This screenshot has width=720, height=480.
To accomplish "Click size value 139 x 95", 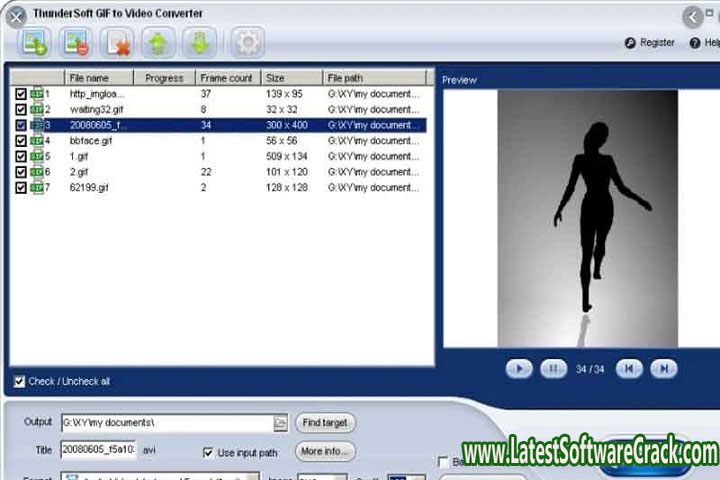I will [x=284, y=94].
